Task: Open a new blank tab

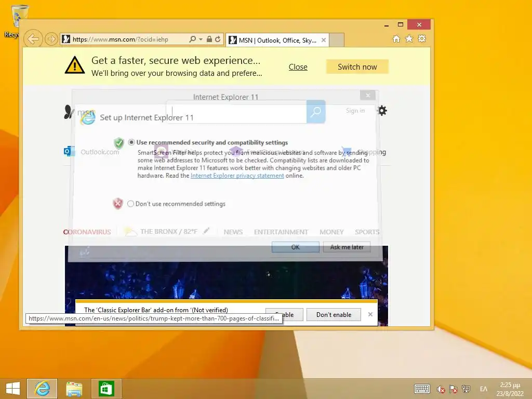Action: coord(337,40)
